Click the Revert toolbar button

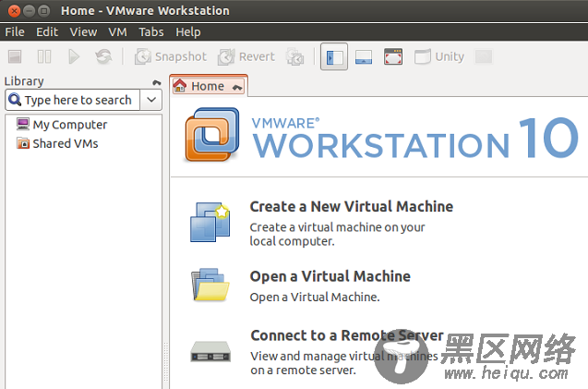click(246, 56)
